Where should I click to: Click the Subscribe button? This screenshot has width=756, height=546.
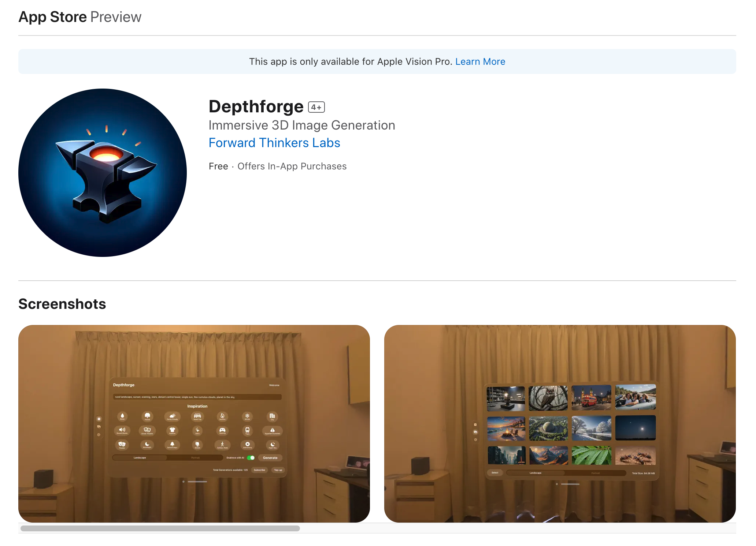point(260,470)
